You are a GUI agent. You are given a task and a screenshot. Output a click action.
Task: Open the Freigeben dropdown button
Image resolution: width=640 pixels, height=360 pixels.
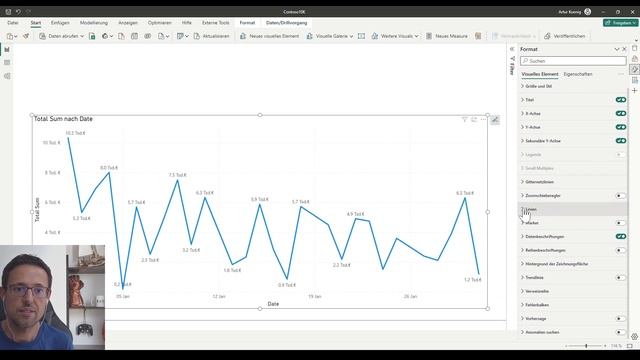point(620,23)
